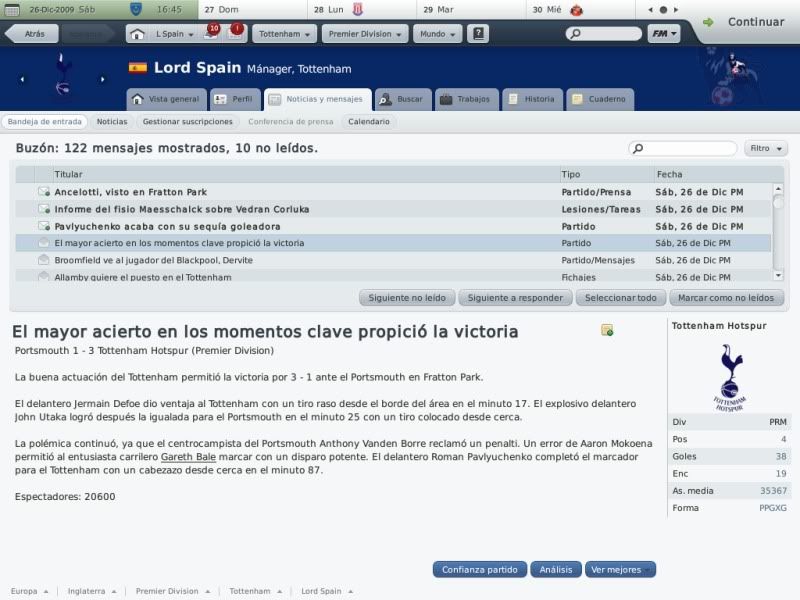Go to previous calendar dates arrow
800x600 pixels.
(x=650, y=10)
